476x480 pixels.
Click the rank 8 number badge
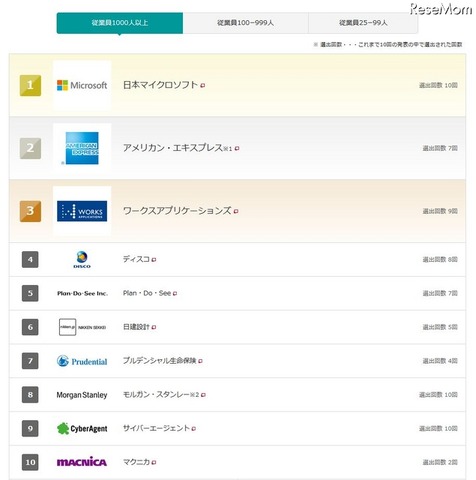pos(30,395)
